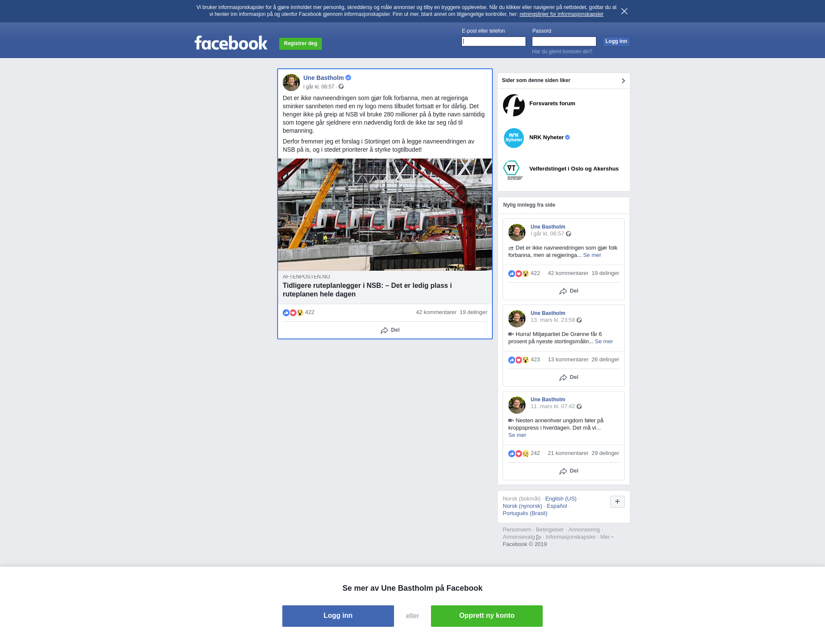This screenshot has width=825, height=644.
Task: Open 19 delinger on main post
Action: tap(474, 312)
